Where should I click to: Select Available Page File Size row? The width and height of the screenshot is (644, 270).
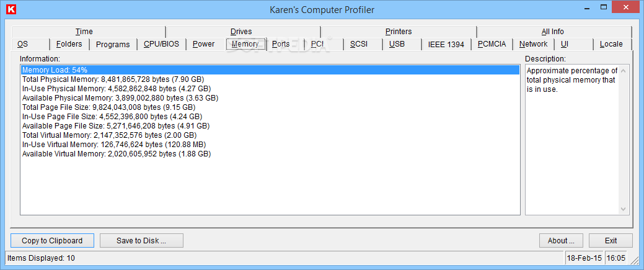coord(270,126)
